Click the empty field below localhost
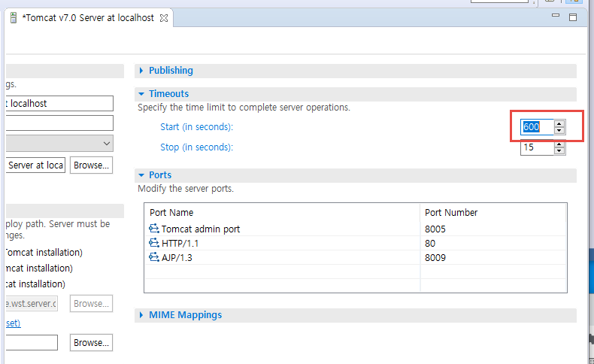Image resolution: width=594 pixels, height=364 pixels. [59, 123]
